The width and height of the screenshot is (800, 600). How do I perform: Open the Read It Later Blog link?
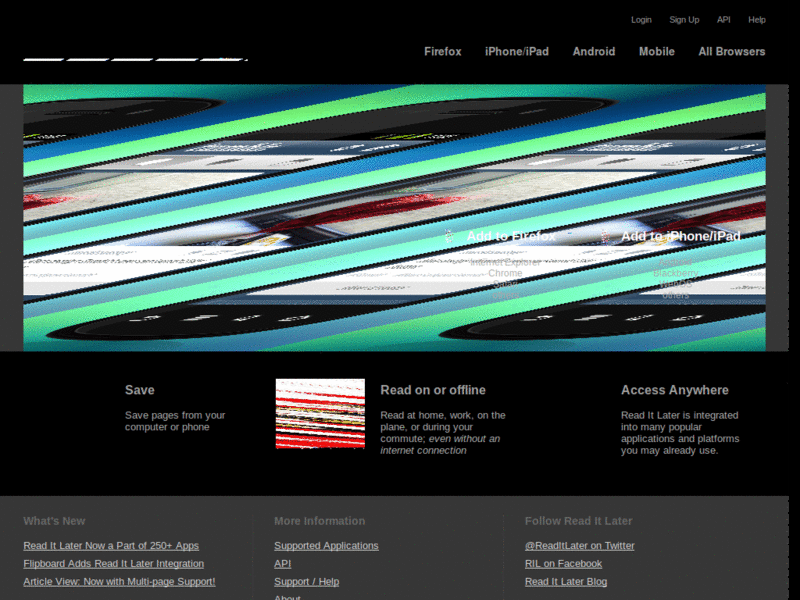click(x=566, y=582)
